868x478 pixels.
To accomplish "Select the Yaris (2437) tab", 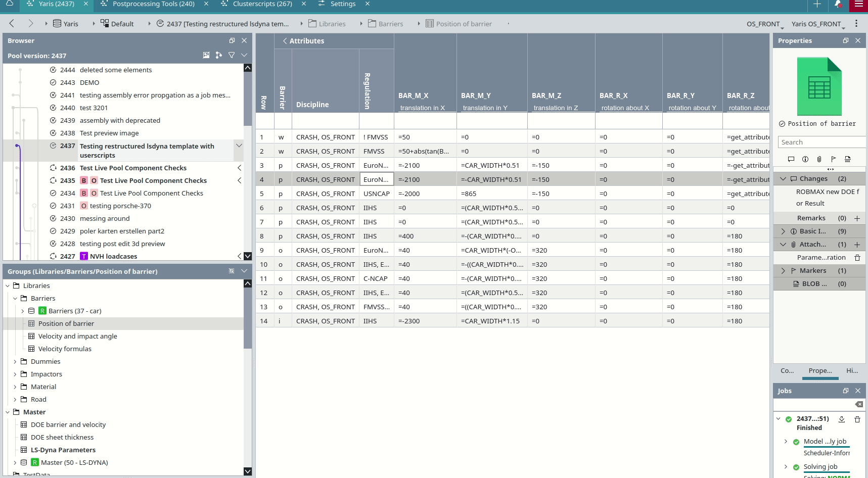I will point(57,4).
